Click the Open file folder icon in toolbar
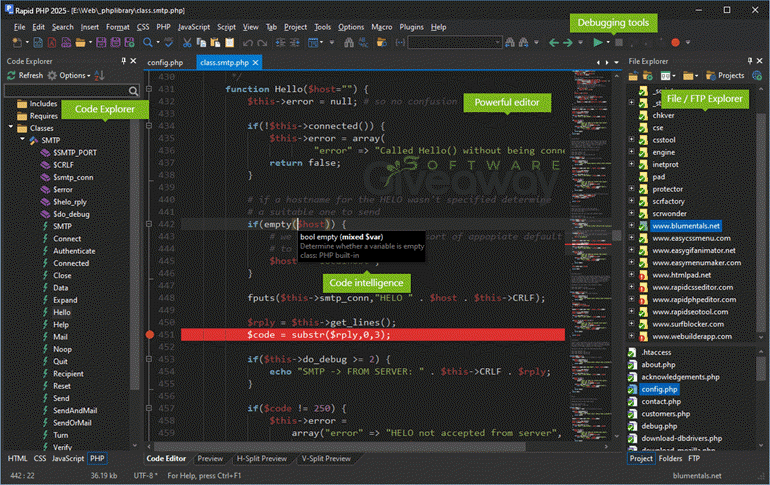 [x=80, y=43]
